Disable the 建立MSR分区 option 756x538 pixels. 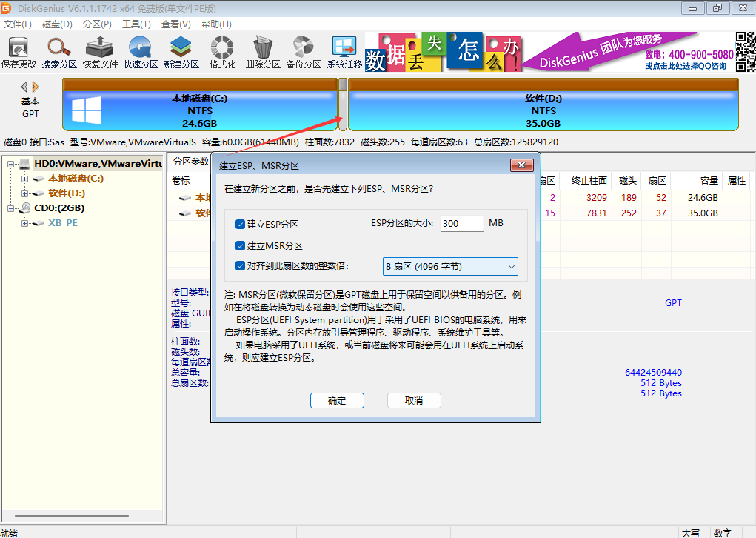tap(241, 245)
